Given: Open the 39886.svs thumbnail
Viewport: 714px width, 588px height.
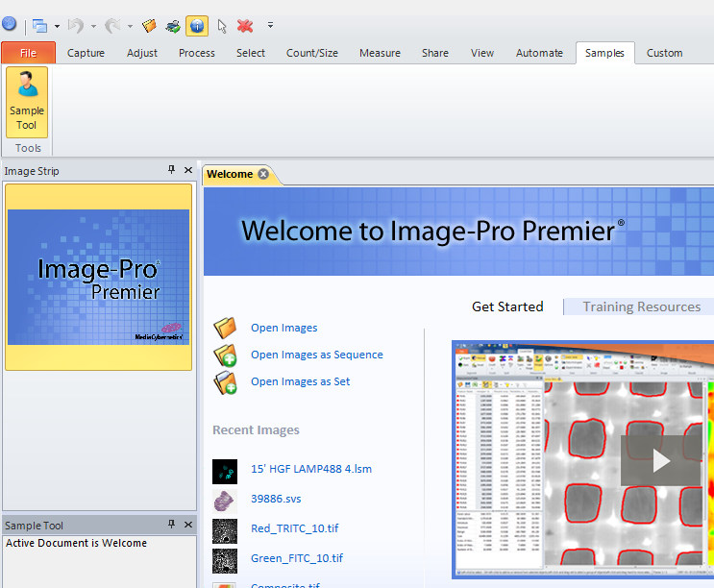Looking at the screenshot, I should pos(225,502).
